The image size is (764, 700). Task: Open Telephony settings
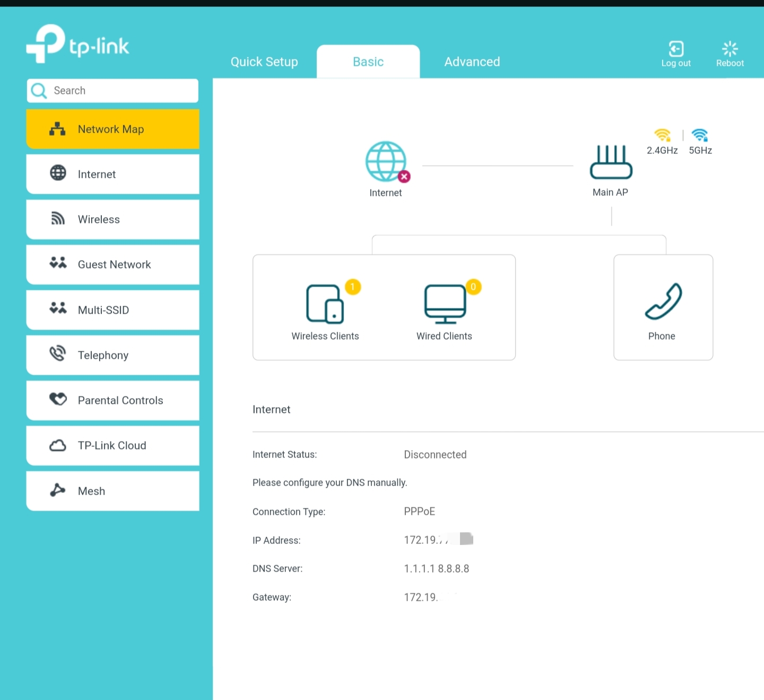112,355
